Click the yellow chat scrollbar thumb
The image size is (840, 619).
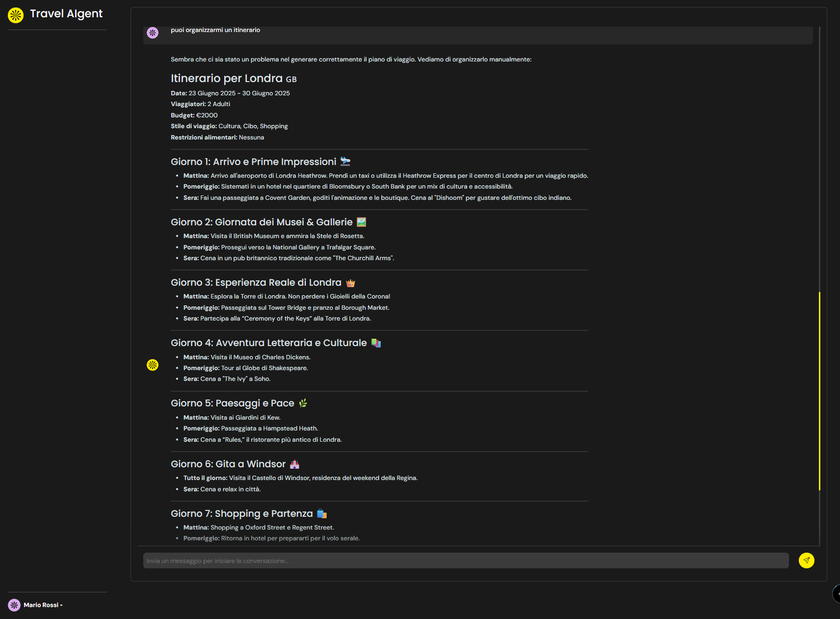click(820, 391)
